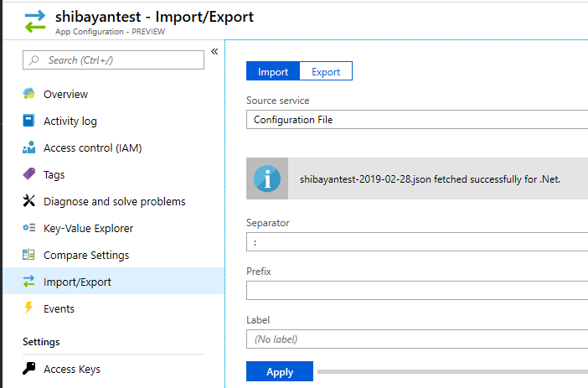Click the Overview cloud icon
Viewport: 588px width, 388px height.
point(28,94)
